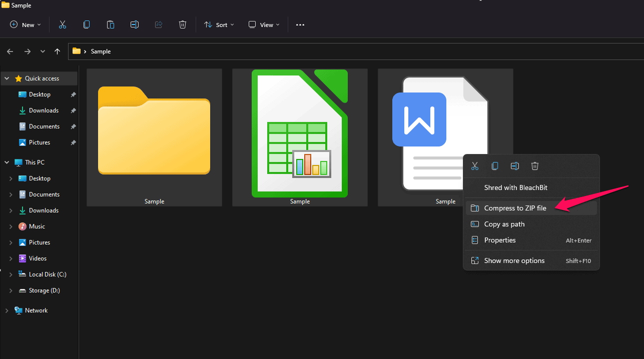Viewport: 644px width, 359px height.
Task: Delete the selection using the toolbar trash icon
Action: [182, 24]
